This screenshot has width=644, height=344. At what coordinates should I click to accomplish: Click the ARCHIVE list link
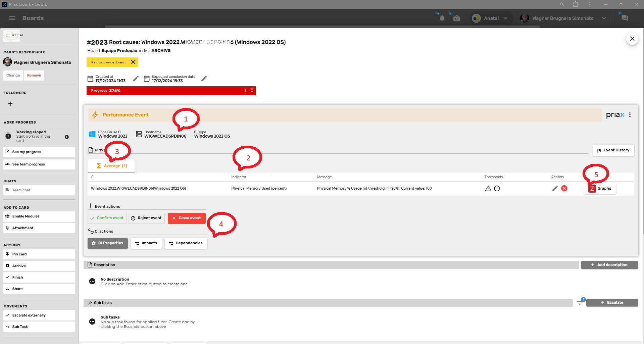coord(161,51)
